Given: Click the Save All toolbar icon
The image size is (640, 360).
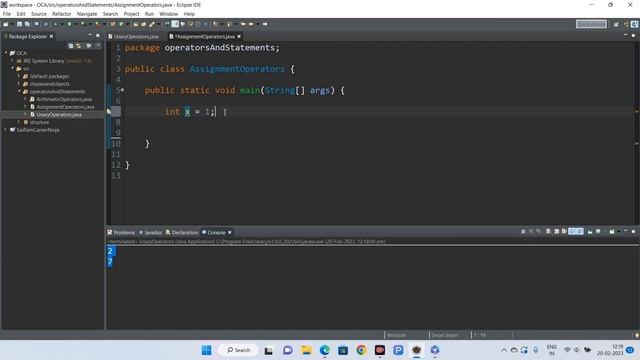Looking at the screenshot, I should pyautogui.click(x=27, y=24).
